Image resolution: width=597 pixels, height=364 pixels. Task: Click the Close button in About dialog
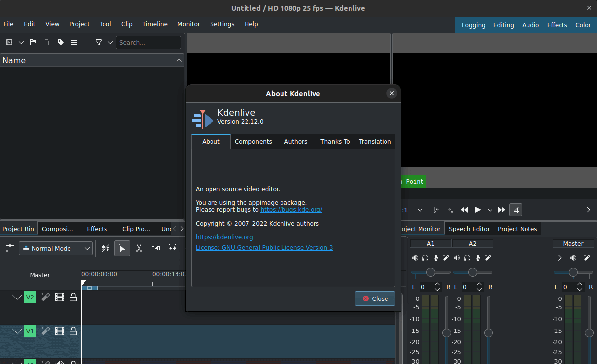pos(375,298)
